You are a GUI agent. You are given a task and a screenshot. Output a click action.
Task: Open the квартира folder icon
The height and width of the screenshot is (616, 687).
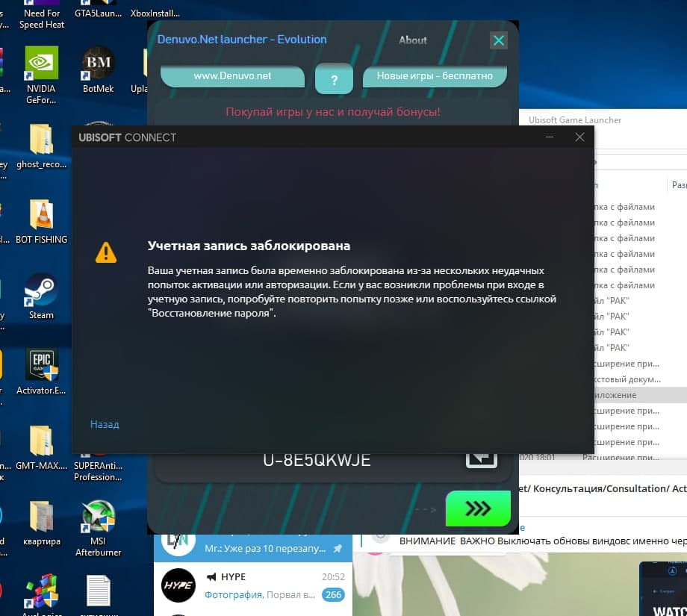click(41, 517)
